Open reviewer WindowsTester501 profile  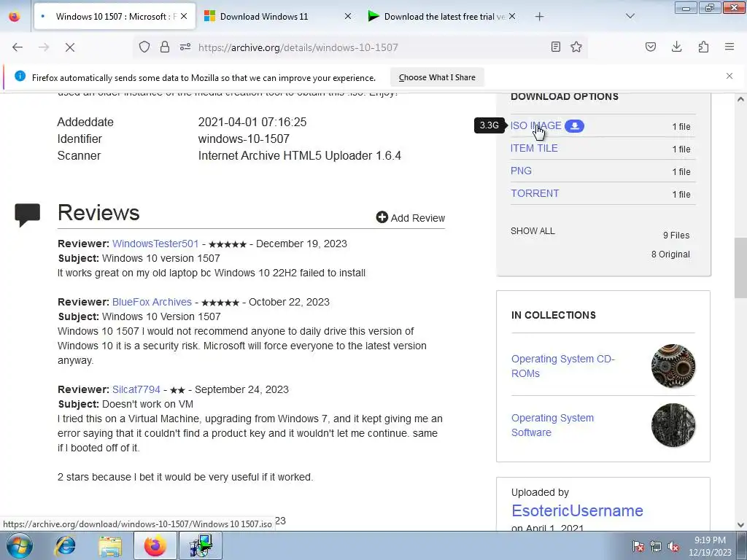click(x=155, y=244)
